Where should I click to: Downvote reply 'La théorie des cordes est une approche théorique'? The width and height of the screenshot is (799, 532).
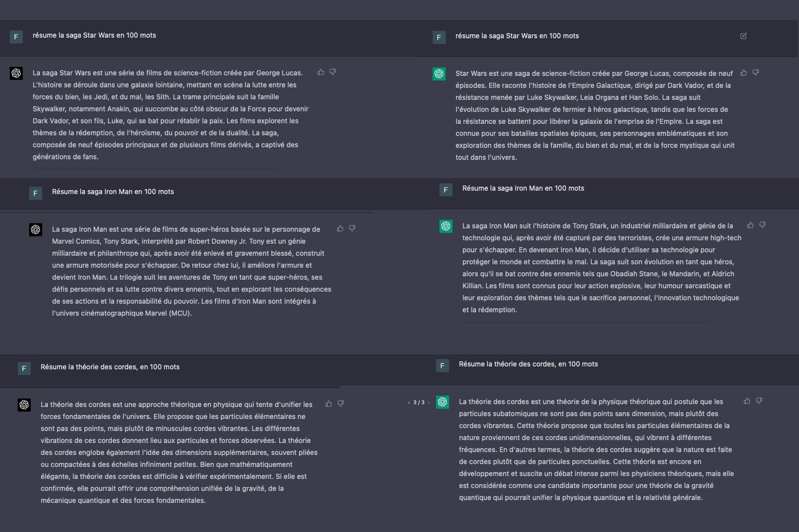341,404
